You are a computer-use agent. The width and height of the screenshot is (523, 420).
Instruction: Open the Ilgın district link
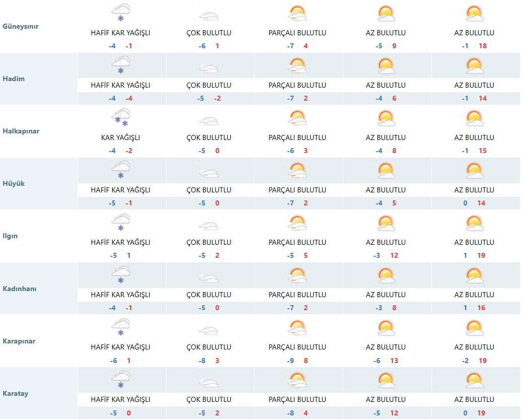[10, 236]
